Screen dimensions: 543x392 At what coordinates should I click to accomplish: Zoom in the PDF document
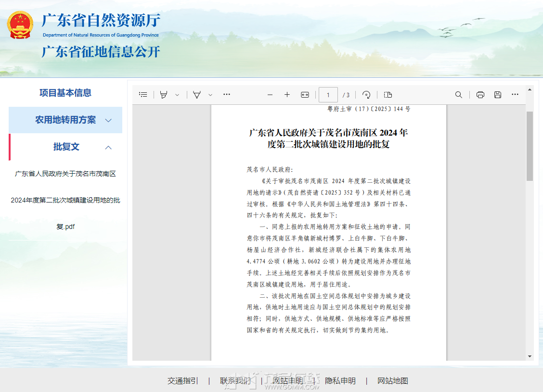(287, 95)
